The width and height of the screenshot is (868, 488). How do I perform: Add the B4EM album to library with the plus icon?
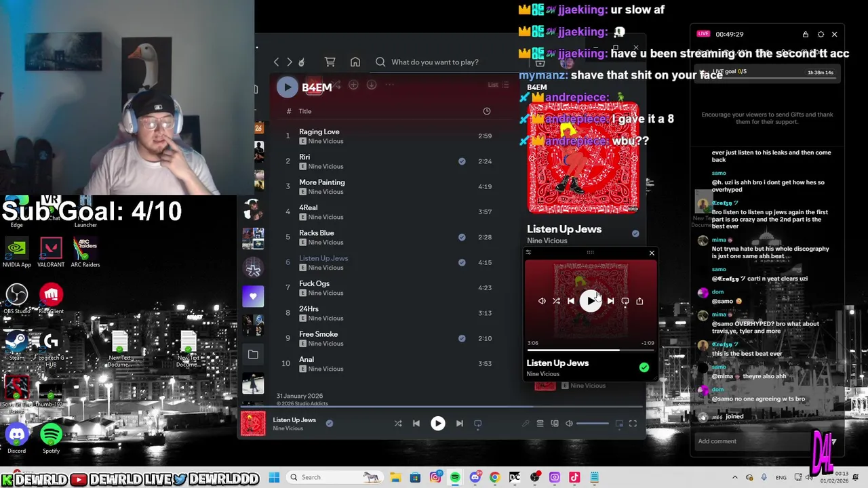tap(353, 85)
